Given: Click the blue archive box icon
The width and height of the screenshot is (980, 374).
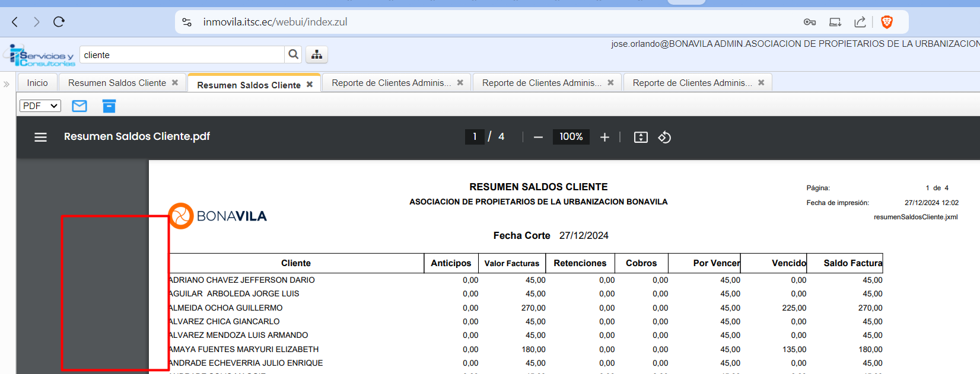Looking at the screenshot, I should click(109, 106).
